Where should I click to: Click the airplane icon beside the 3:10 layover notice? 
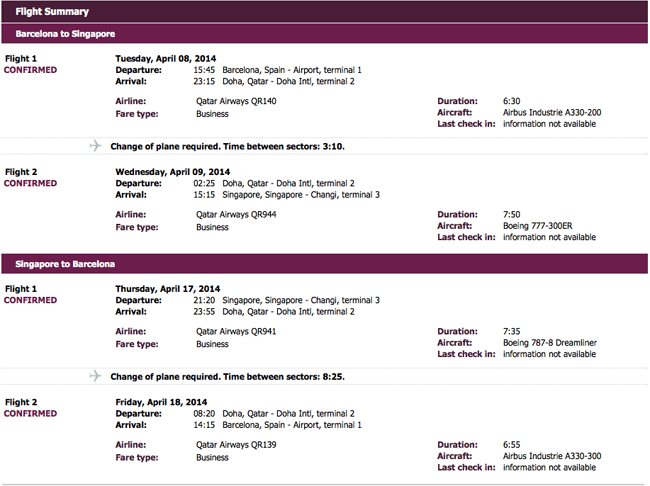point(96,146)
